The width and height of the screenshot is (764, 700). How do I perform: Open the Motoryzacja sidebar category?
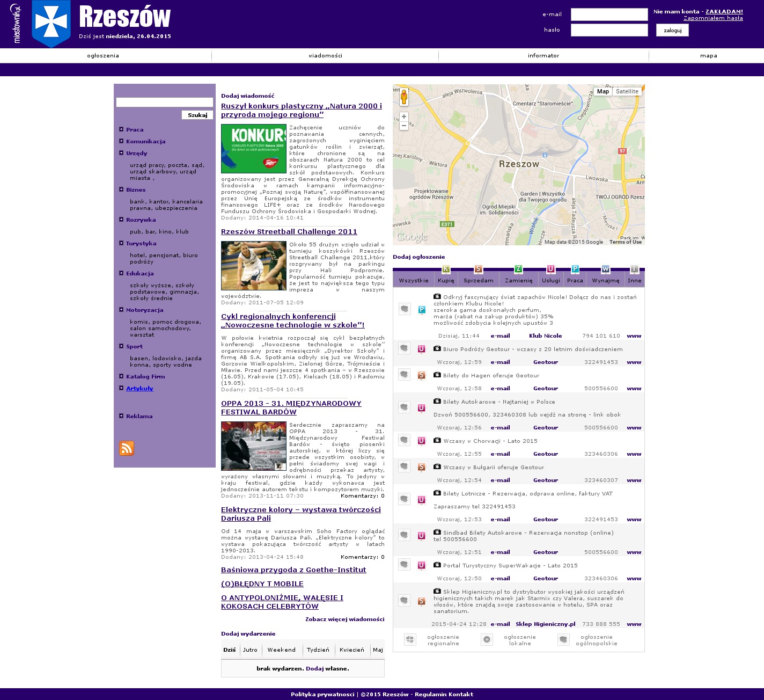[x=144, y=310]
